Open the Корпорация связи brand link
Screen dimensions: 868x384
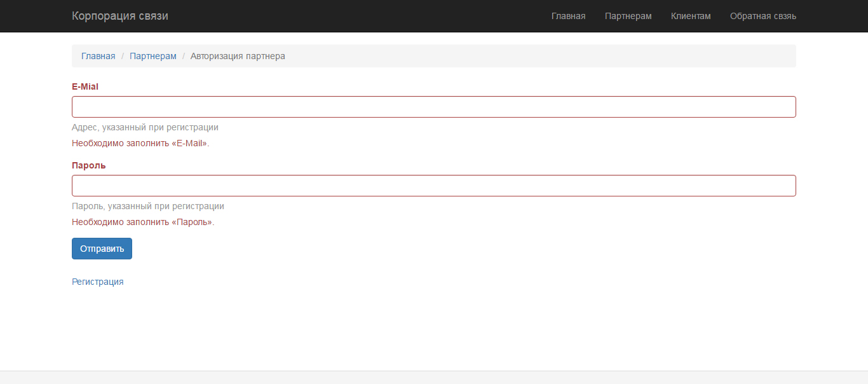(120, 16)
